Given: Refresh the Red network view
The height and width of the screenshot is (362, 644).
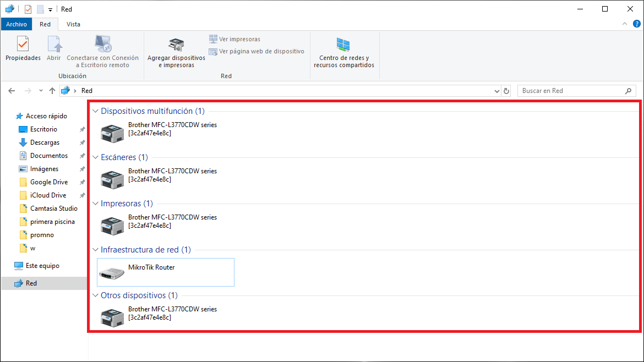Looking at the screenshot, I should [506, 91].
